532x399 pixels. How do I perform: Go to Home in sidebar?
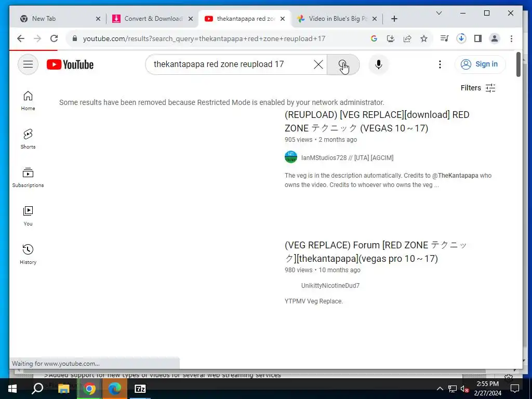(28, 101)
